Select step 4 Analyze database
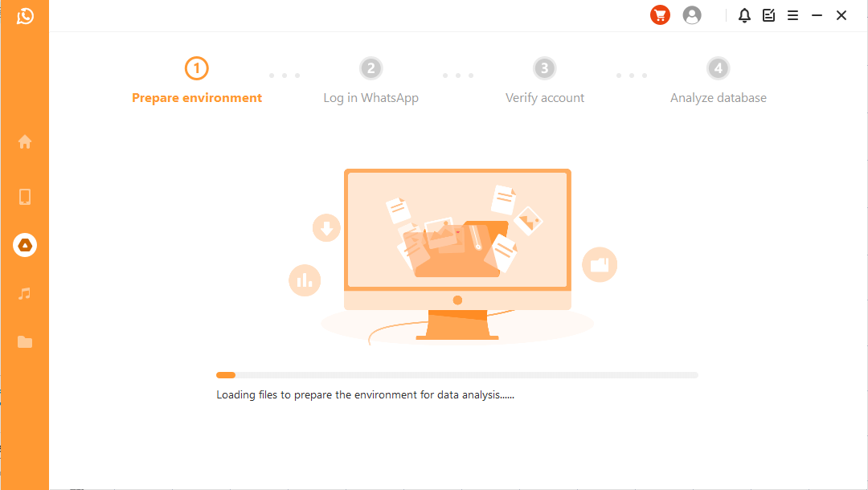 [719, 81]
